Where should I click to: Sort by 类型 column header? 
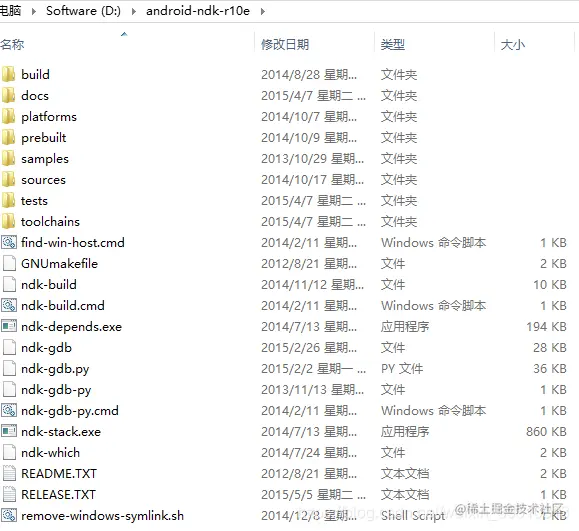pos(393,45)
